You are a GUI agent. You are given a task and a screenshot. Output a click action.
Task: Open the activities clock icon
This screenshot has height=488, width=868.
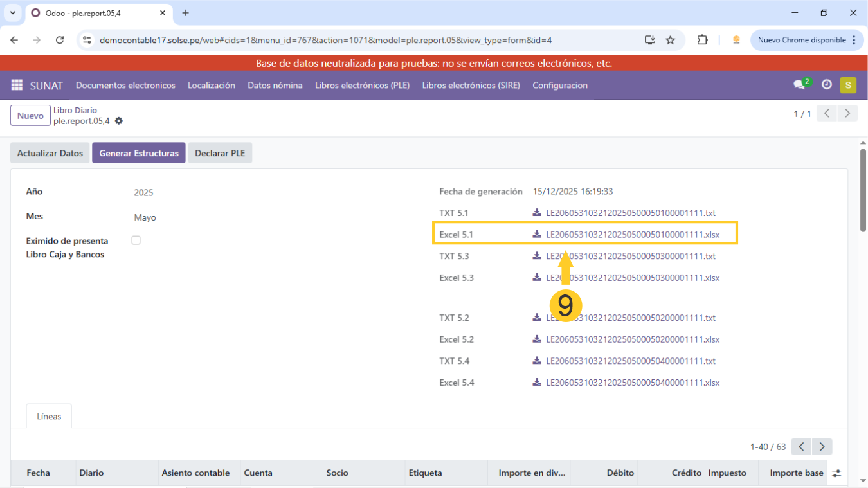tap(827, 85)
